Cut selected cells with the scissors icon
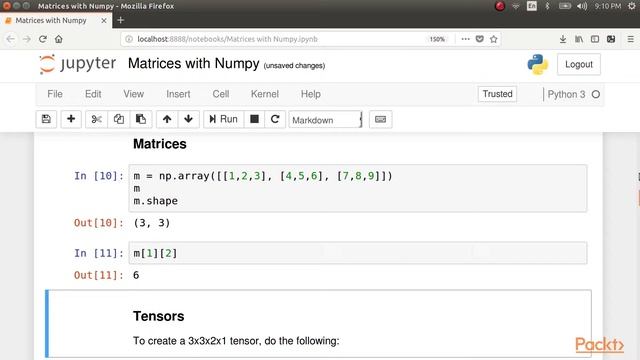This screenshot has height=360, width=640. coord(96,119)
